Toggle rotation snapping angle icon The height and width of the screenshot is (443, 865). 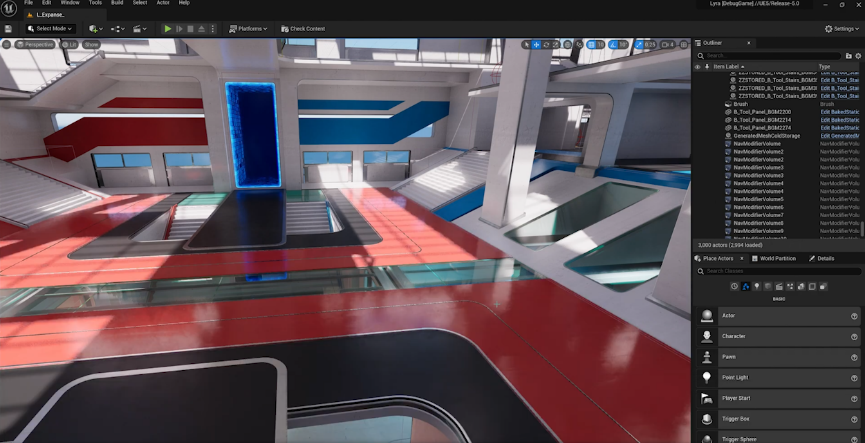(613, 45)
